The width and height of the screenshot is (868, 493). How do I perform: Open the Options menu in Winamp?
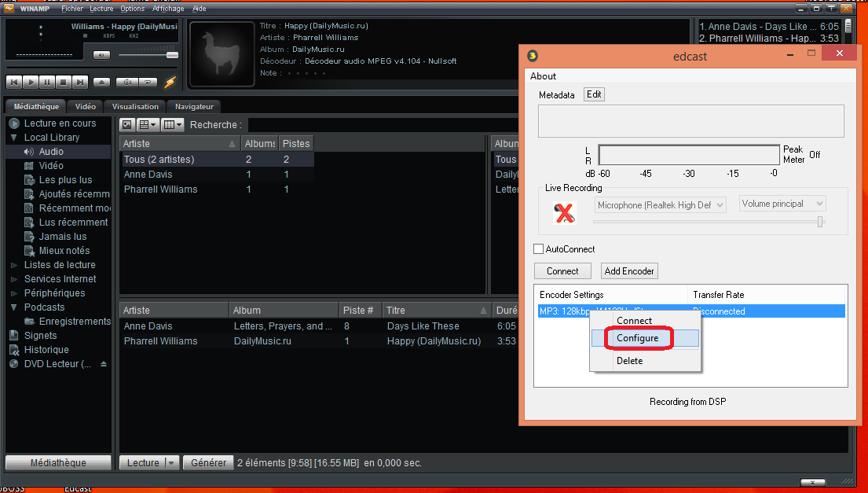click(x=132, y=9)
